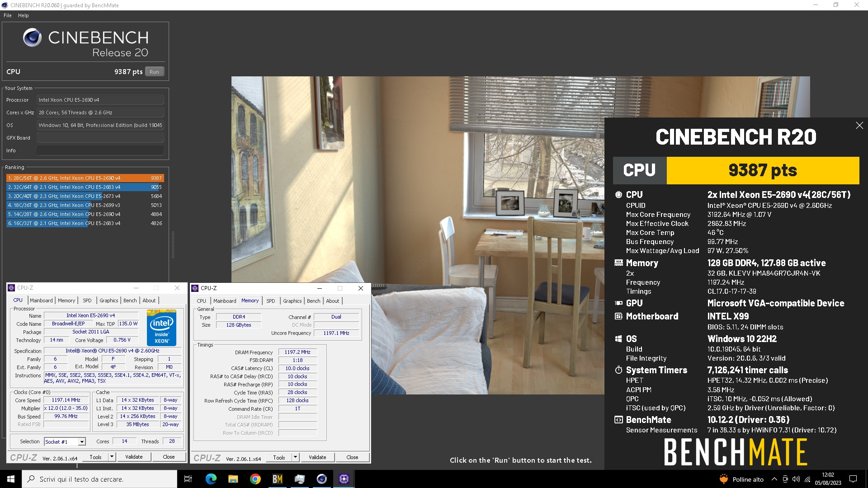868x488 pixels.
Task: Click Tools button in left CPU-Z window
Action: pyautogui.click(x=96, y=457)
